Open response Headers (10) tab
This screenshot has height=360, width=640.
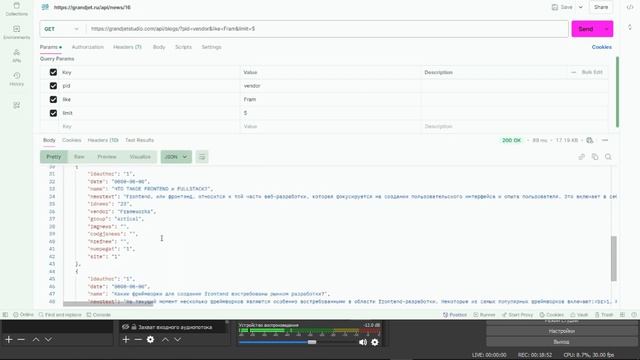(x=103, y=140)
